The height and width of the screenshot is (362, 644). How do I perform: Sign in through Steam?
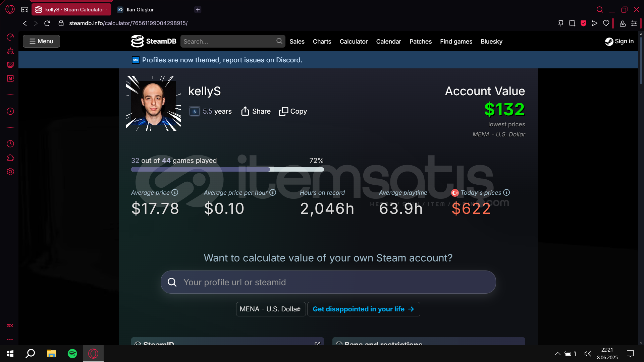(619, 41)
